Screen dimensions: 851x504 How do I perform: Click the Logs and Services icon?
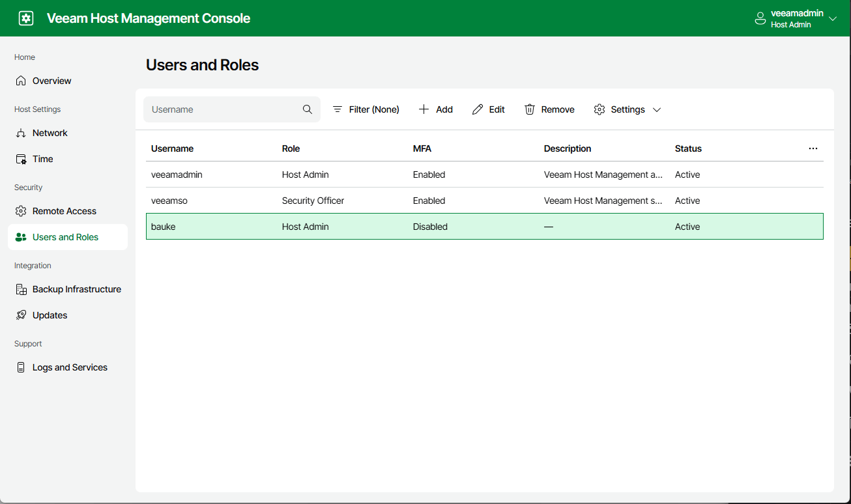coord(21,367)
